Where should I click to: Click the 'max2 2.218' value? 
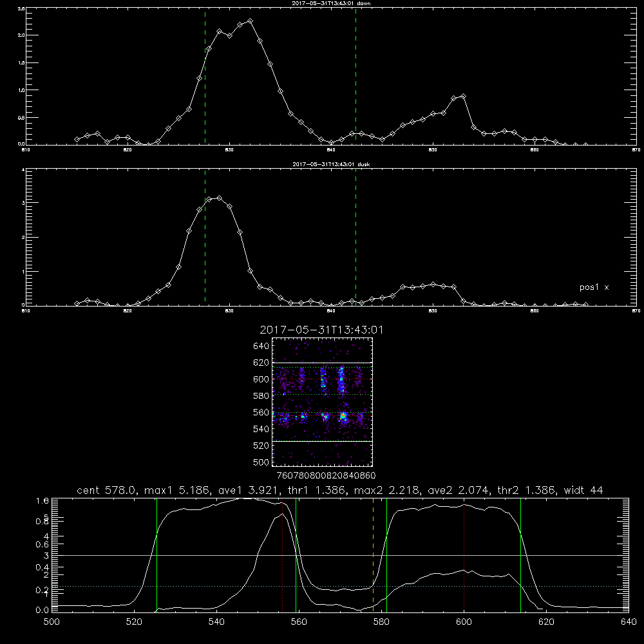(386, 490)
